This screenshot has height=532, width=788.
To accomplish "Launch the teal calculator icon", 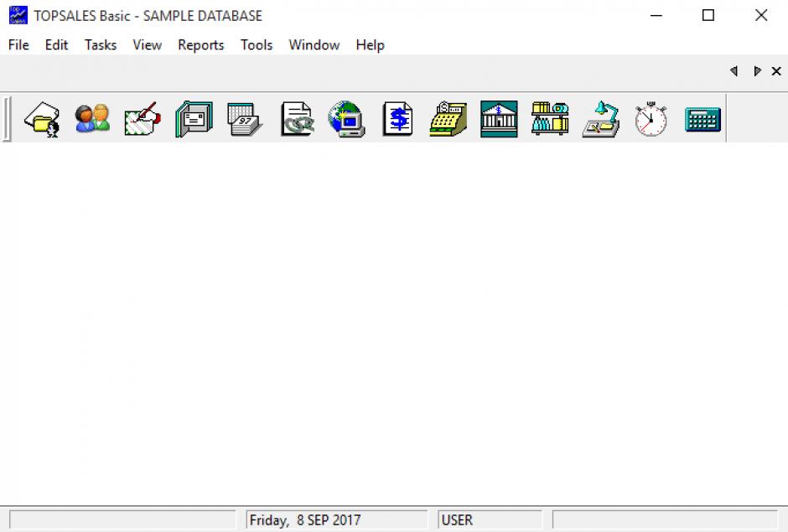I will click(702, 120).
